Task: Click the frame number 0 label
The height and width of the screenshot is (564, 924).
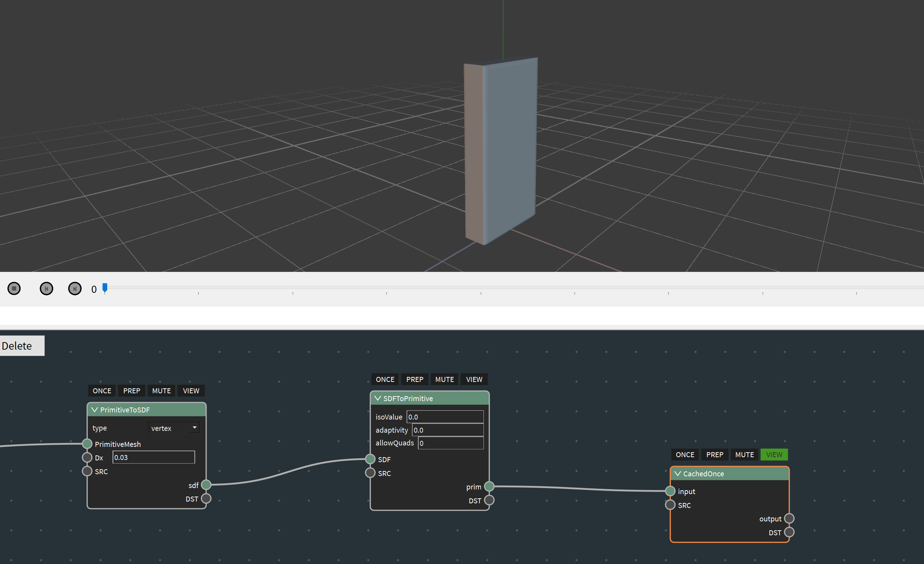Action: 94,289
